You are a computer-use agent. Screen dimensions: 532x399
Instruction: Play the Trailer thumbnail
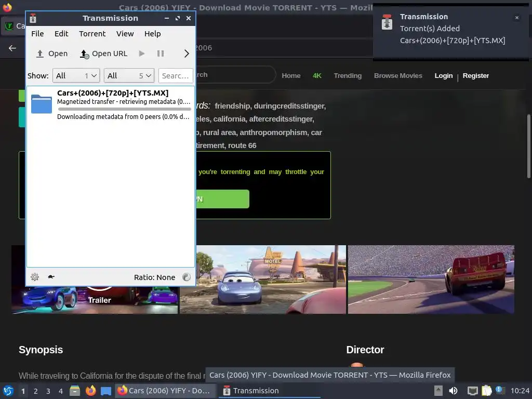(99, 300)
